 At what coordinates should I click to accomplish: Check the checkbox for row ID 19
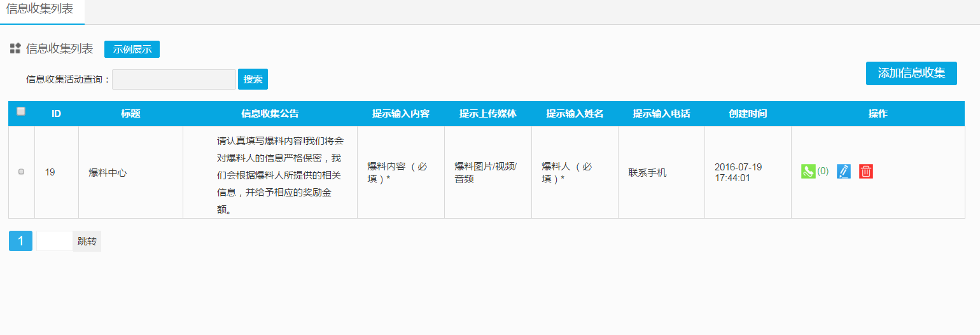[21, 172]
